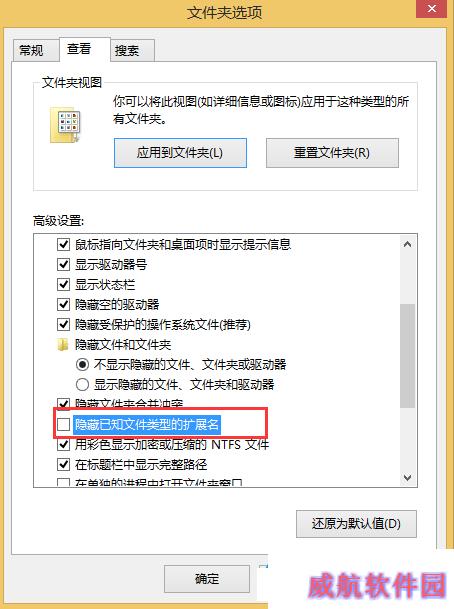This screenshot has width=454, height=609.
Task: Select 显示隐藏的文件、文件夹和驱动器 radio button
Action: point(82,385)
